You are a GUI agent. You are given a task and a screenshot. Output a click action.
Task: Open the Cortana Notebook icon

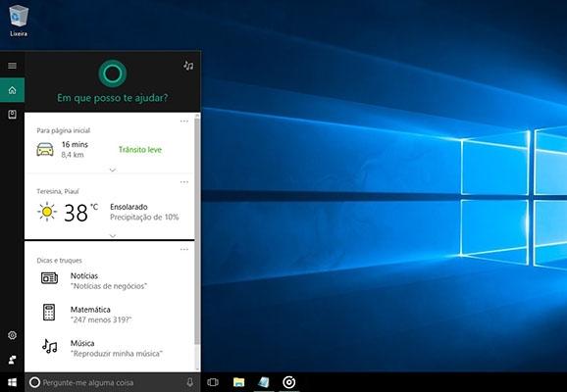tap(12, 115)
